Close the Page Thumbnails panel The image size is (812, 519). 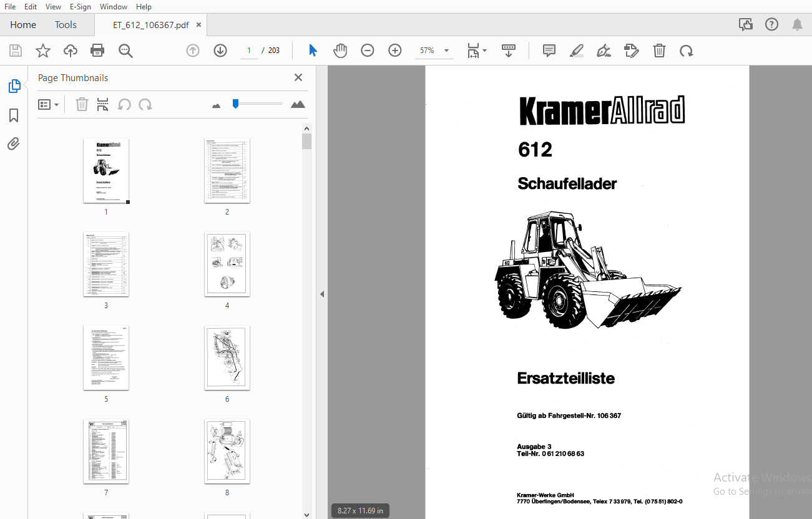298,77
